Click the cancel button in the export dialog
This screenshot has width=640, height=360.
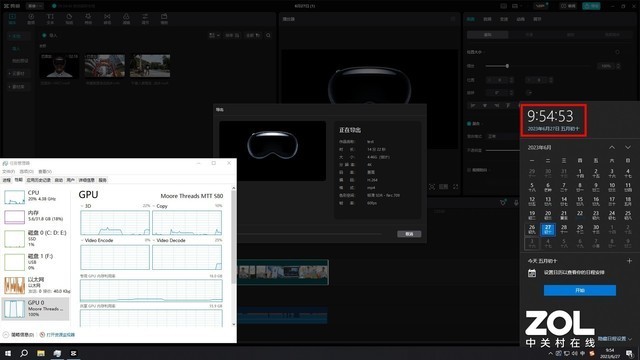[409, 234]
